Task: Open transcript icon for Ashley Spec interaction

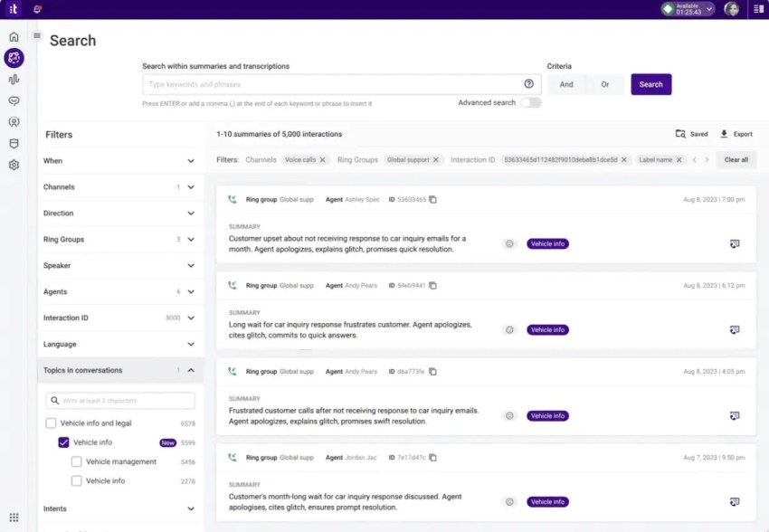Action: tap(735, 243)
